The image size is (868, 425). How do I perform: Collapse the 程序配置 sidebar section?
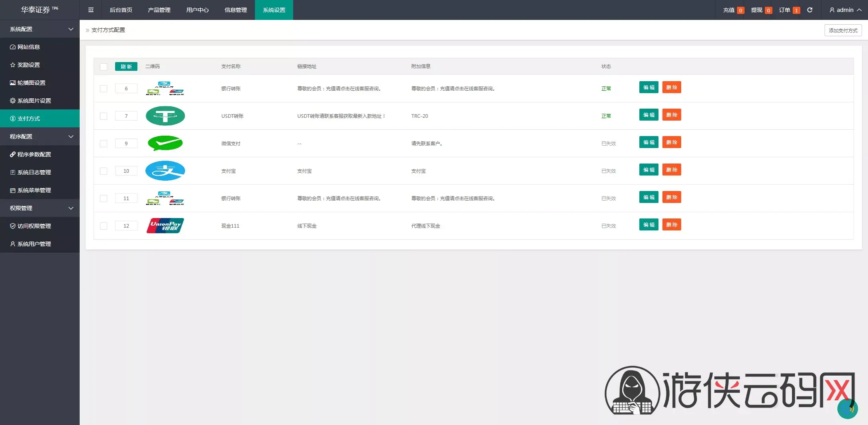pyautogui.click(x=40, y=136)
